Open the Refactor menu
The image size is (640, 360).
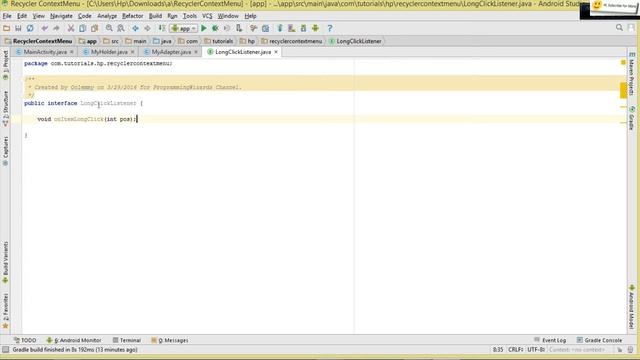click(133, 16)
